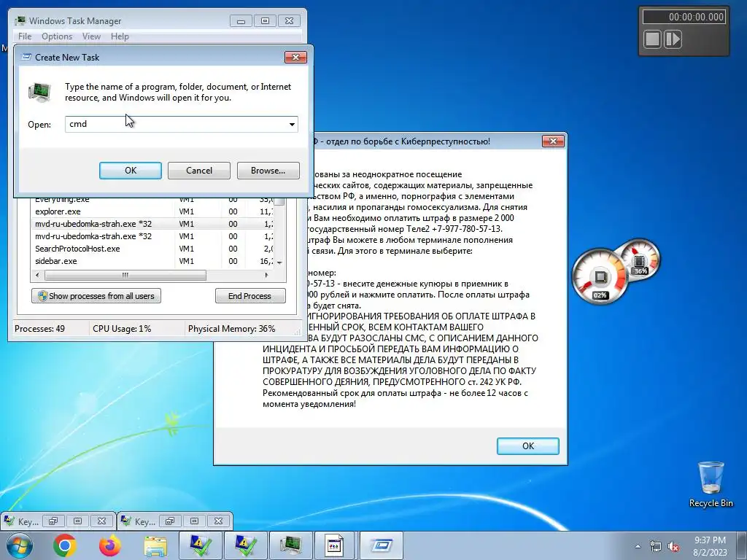Open Task Manager File menu
747x560 pixels.
pyautogui.click(x=25, y=36)
